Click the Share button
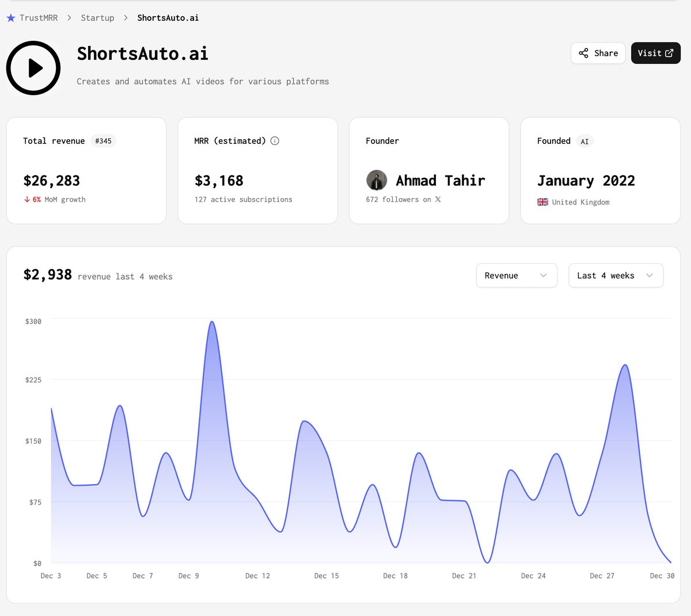Viewport: 691px width, 616px height. tap(598, 53)
